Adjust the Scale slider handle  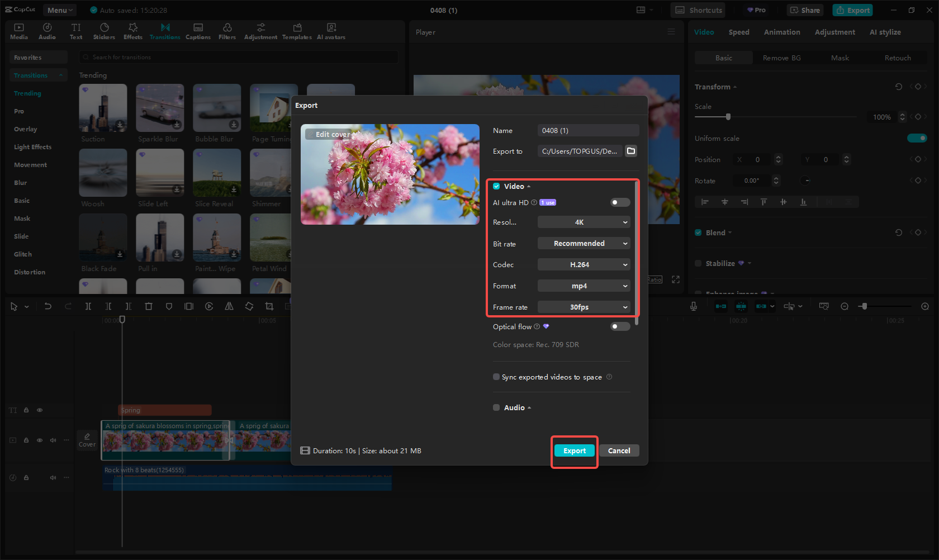(728, 117)
